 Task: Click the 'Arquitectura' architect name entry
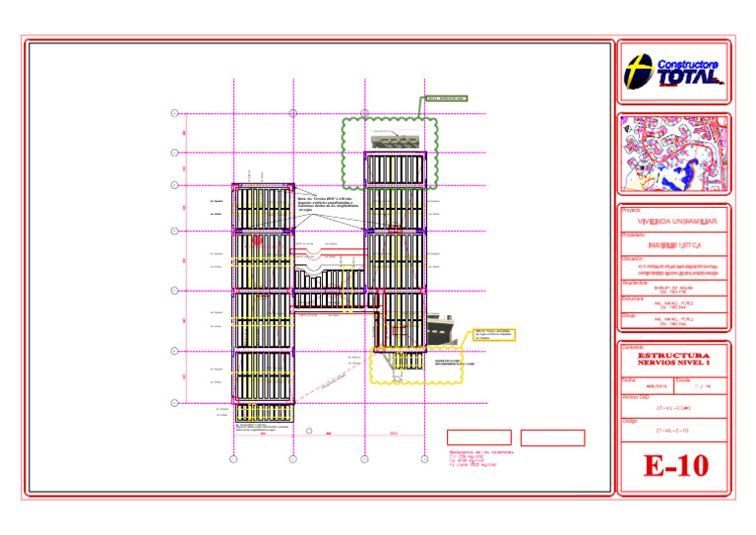click(673, 290)
